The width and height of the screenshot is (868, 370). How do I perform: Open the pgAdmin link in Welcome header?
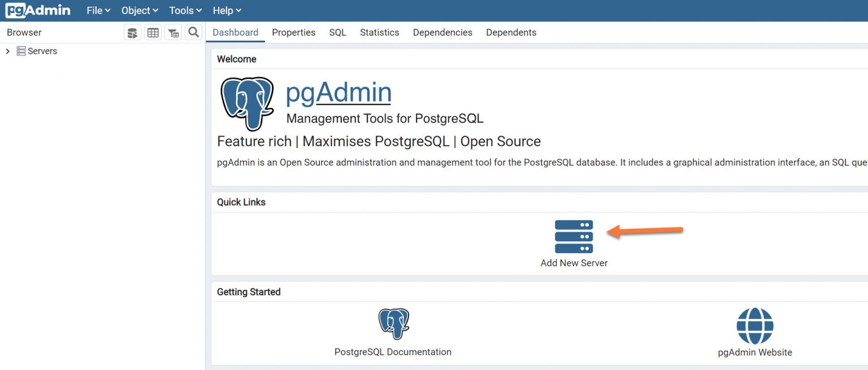click(x=338, y=92)
